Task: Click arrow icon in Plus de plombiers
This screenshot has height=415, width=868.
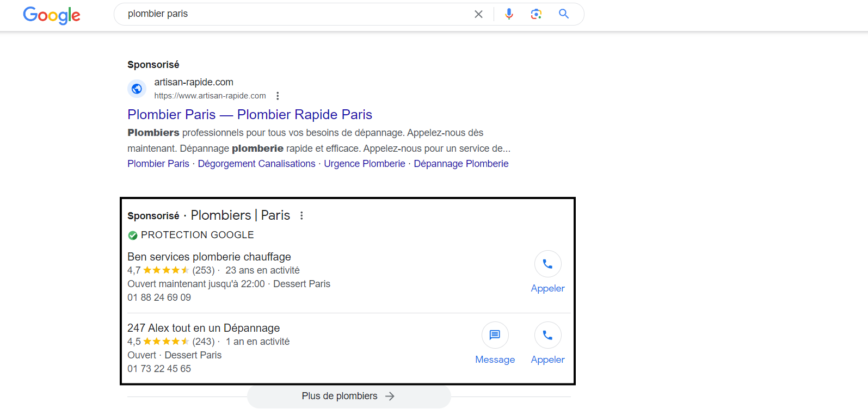Action: [390, 397]
